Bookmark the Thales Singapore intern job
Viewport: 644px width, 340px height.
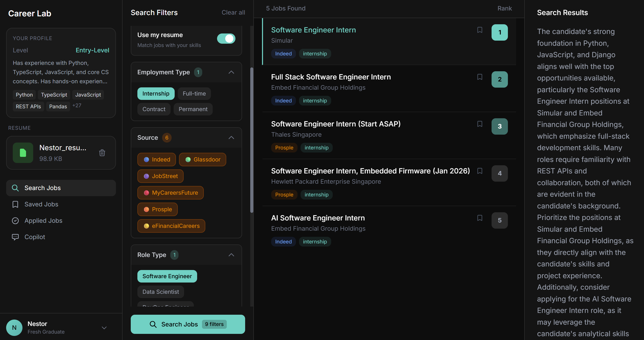(x=480, y=124)
